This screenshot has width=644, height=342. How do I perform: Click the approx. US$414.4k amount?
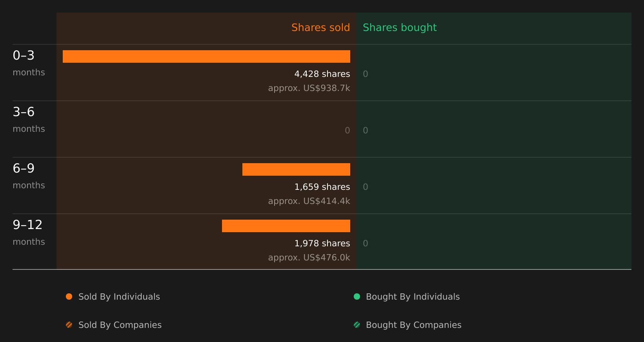point(309,201)
